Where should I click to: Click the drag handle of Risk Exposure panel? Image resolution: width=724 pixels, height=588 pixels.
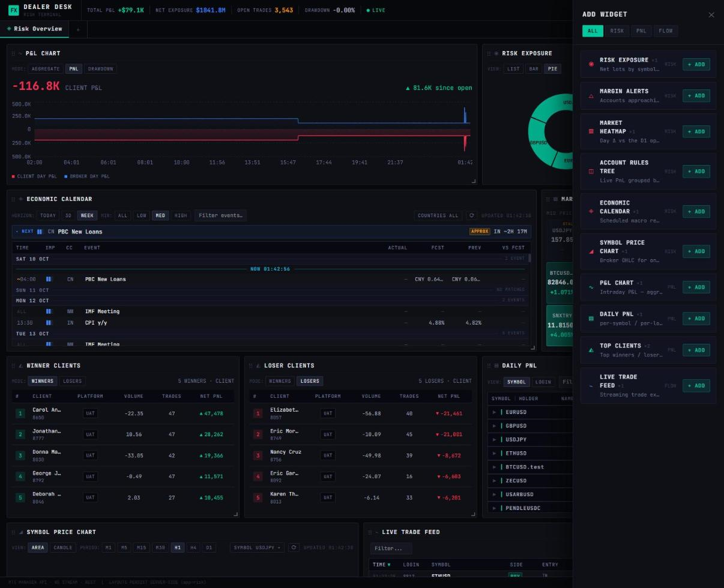489,53
